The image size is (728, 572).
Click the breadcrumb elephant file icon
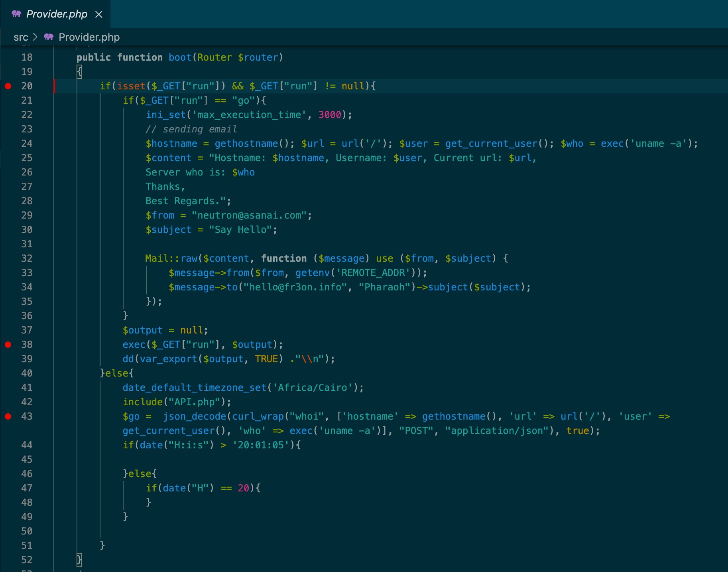(x=49, y=37)
